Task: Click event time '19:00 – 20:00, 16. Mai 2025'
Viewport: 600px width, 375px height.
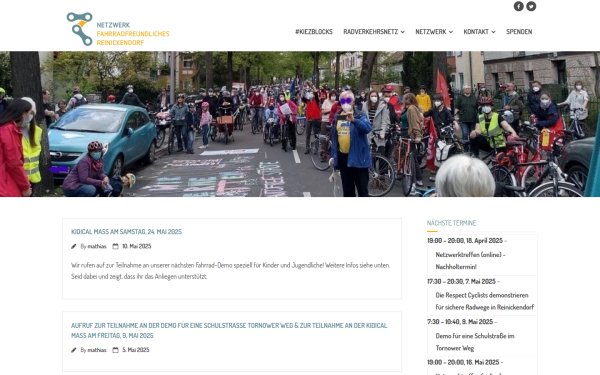Action: 463,362
